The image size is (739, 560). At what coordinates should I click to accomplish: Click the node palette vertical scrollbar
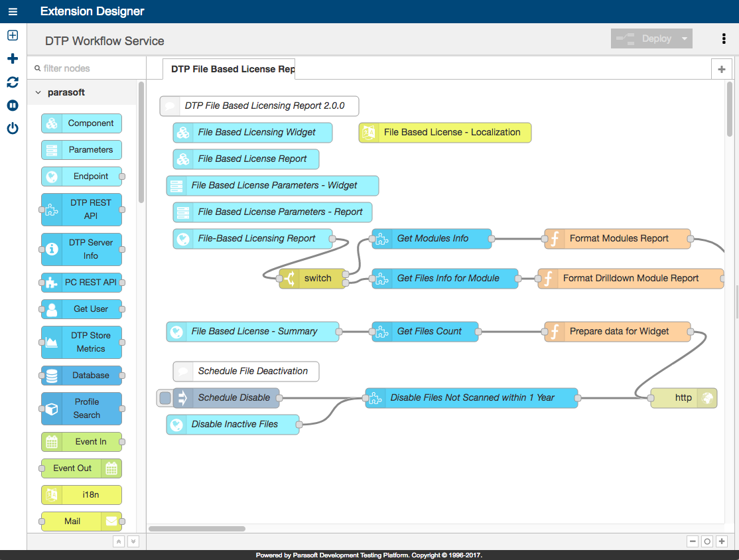tap(141, 143)
